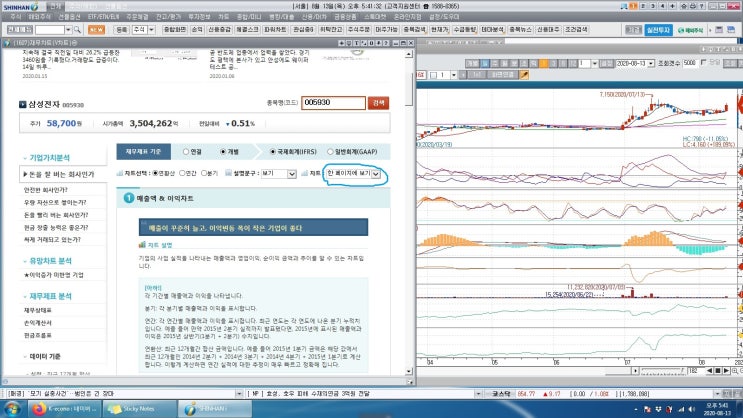Click the printer icon in title bar

pyautogui.click(x=693, y=6)
